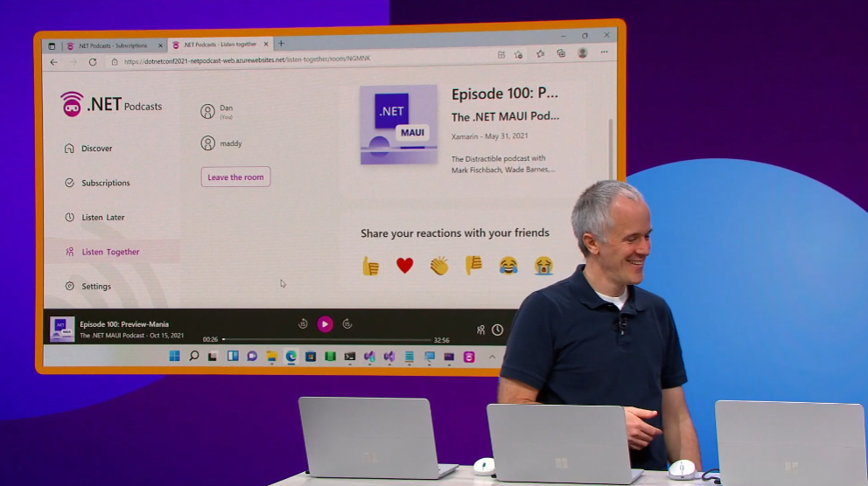Switch to the .NET Podcasts - Subscriptions tab

tap(113, 46)
